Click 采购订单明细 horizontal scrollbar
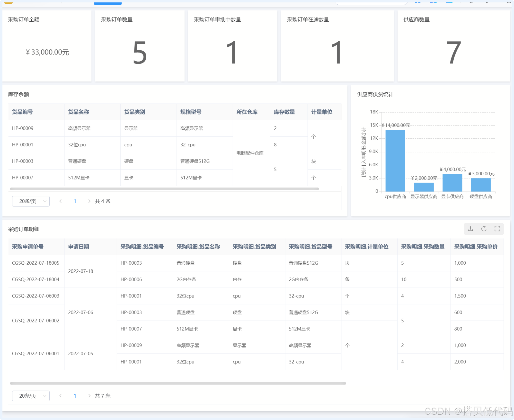514x420 pixels. pos(178,383)
